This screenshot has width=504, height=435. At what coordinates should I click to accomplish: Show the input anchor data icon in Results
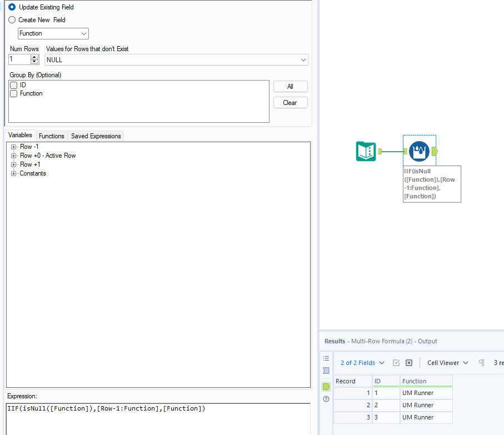pyautogui.click(x=326, y=371)
